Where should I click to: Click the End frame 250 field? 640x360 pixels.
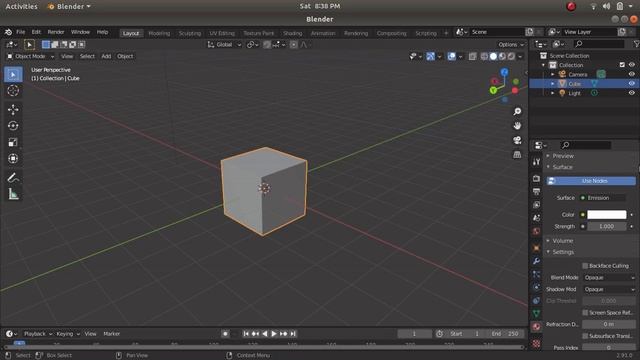505,334
